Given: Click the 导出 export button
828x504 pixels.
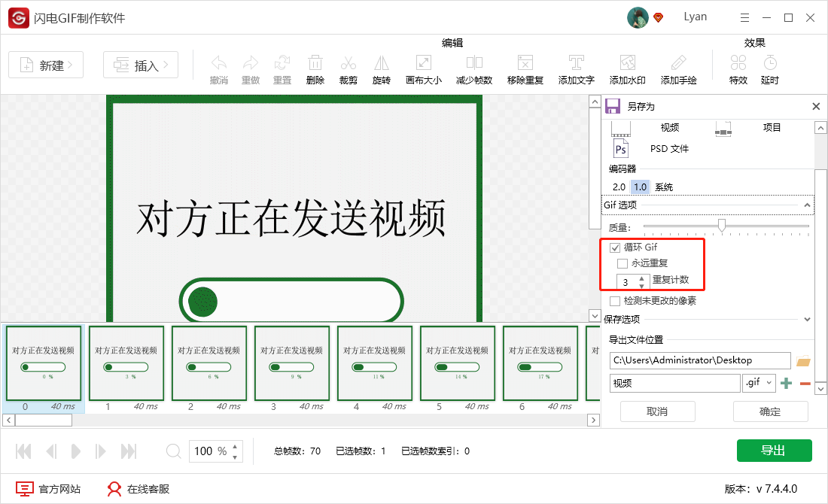Looking at the screenshot, I should pos(775,451).
